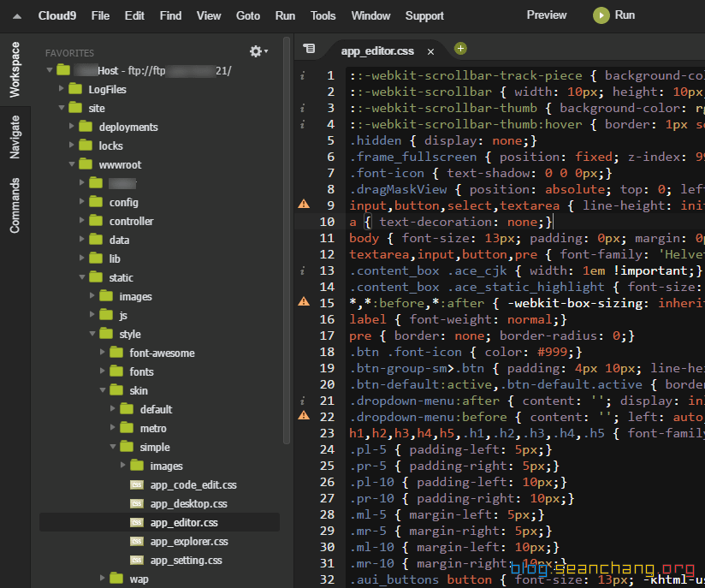Expand the default skin folder arrow

112,408
